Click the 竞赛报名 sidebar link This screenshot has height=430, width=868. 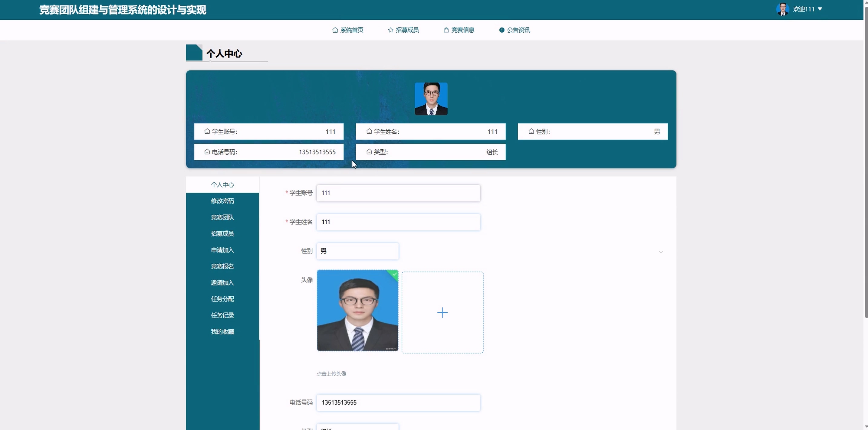click(x=222, y=266)
